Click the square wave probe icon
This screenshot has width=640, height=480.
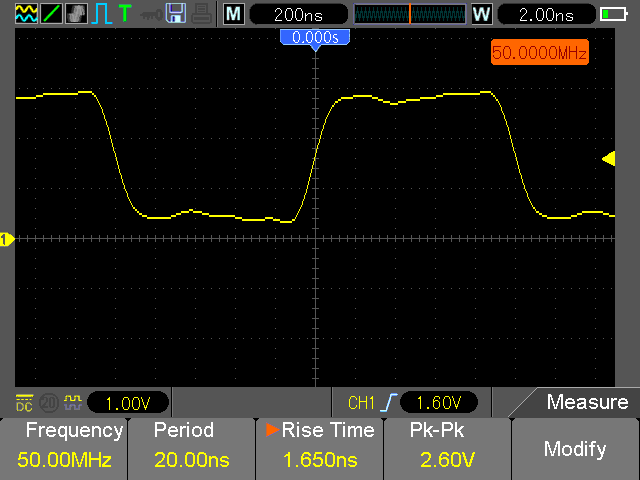coord(73,403)
